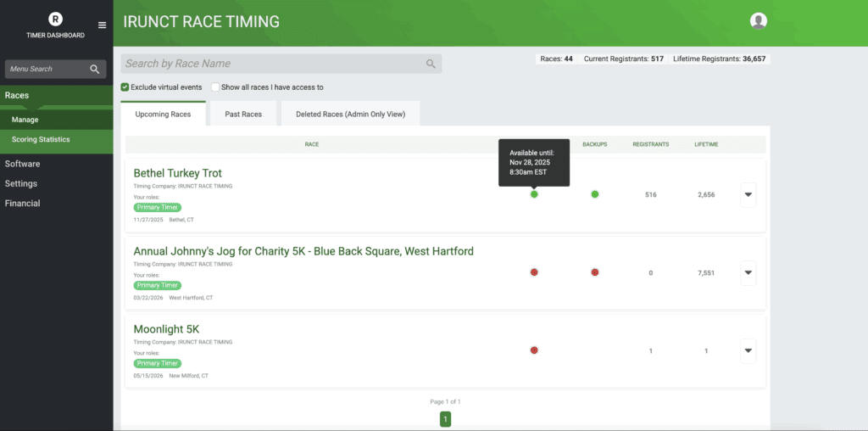
Task: Select Manage under Races
Action: (57, 120)
